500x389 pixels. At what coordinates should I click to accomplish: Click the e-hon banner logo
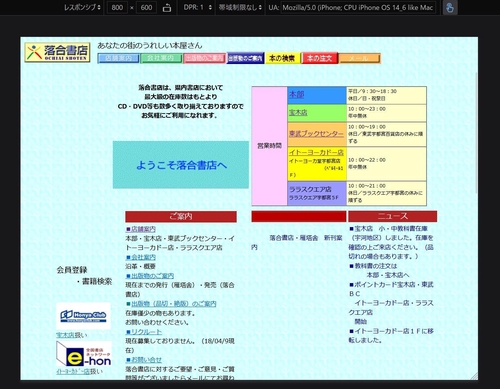pyautogui.click(x=84, y=354)
